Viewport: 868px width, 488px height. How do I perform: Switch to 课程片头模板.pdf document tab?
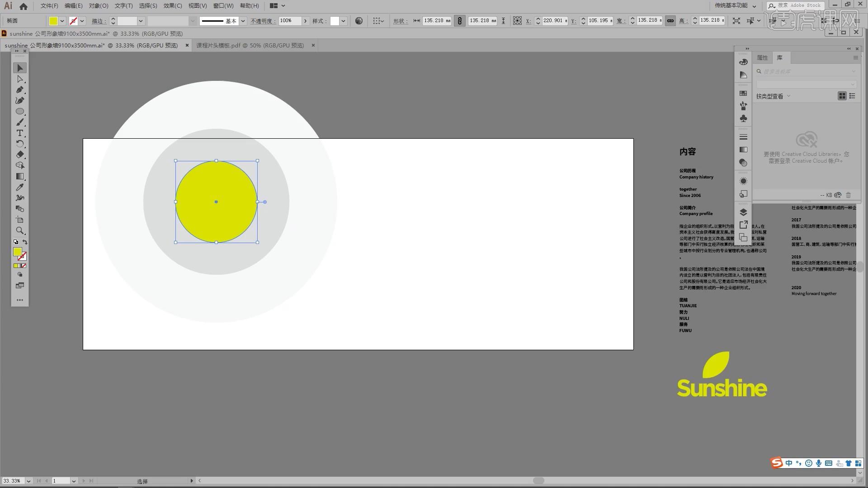[x=250, y=45]
